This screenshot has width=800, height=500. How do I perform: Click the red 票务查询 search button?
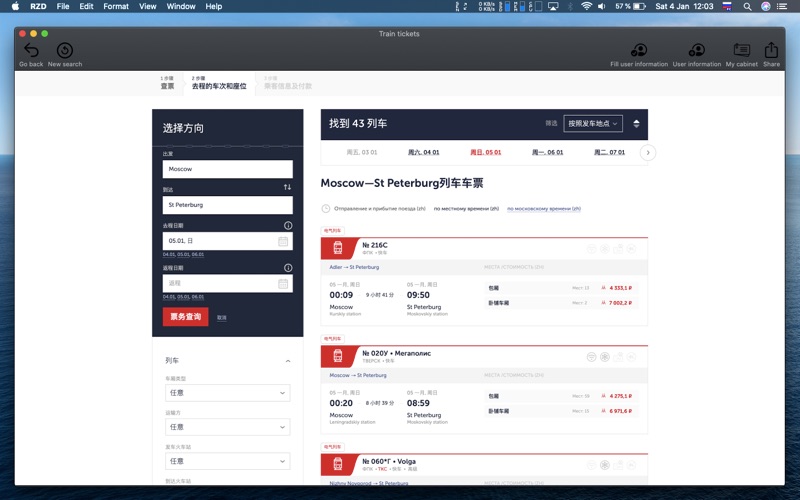pyautogui.click(x=185, y=317)
